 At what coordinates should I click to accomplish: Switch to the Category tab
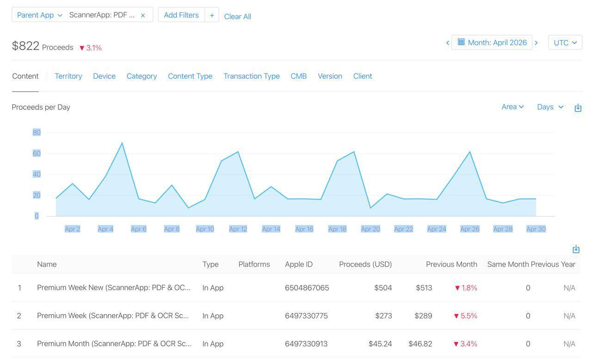pos(142,76)
